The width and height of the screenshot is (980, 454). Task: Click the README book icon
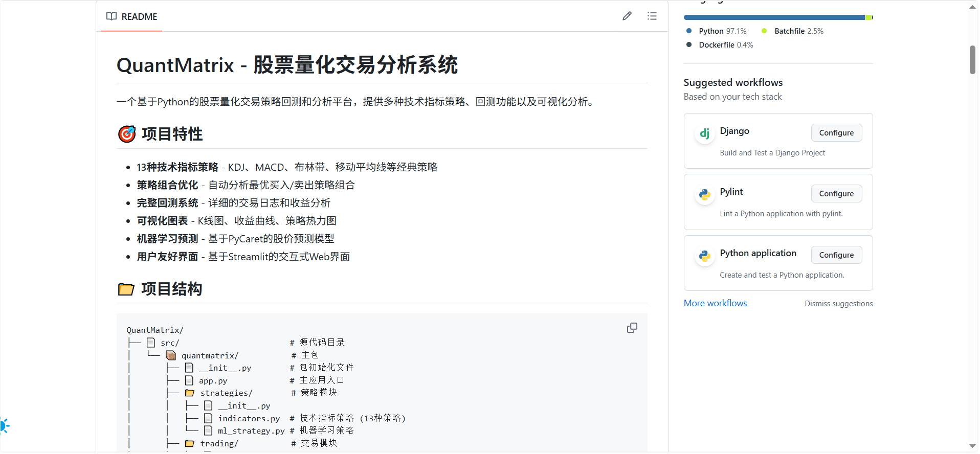[112, 16]
